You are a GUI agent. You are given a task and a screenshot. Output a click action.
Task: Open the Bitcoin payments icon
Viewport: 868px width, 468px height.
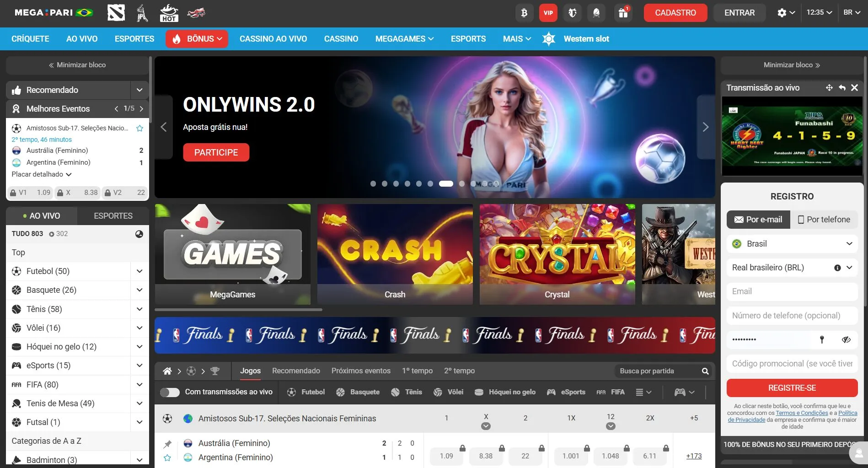(524, 13)
